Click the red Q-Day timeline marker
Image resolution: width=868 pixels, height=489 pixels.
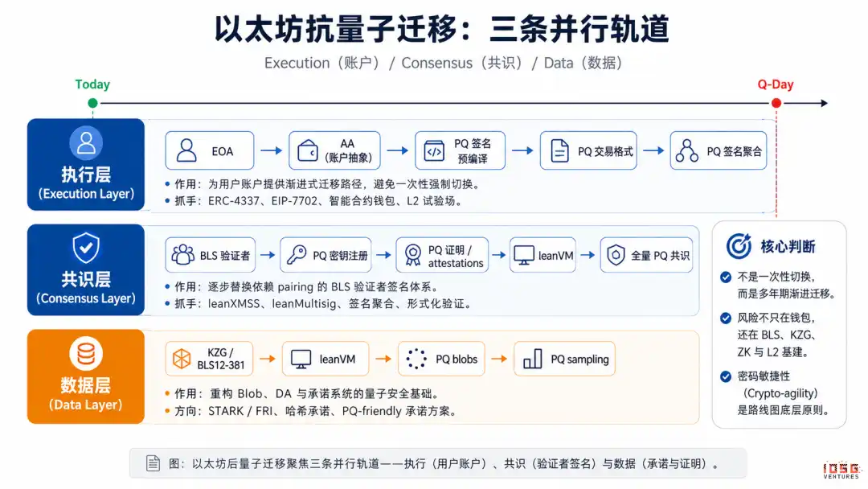[776, 103]
